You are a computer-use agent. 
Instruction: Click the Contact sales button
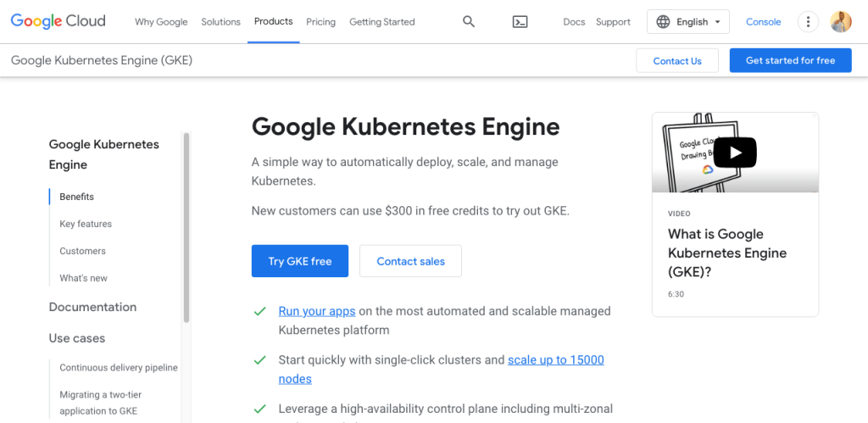point(410,261)
